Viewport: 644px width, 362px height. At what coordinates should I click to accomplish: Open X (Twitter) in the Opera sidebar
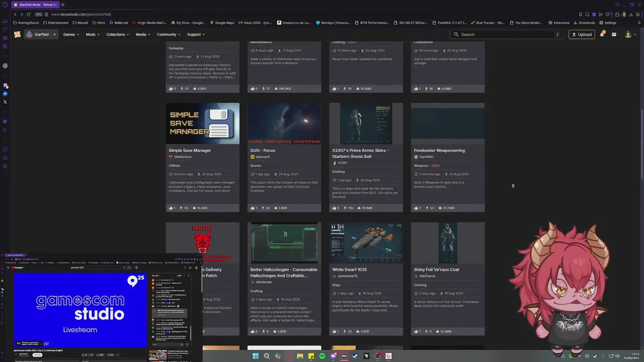pos(5,102)
